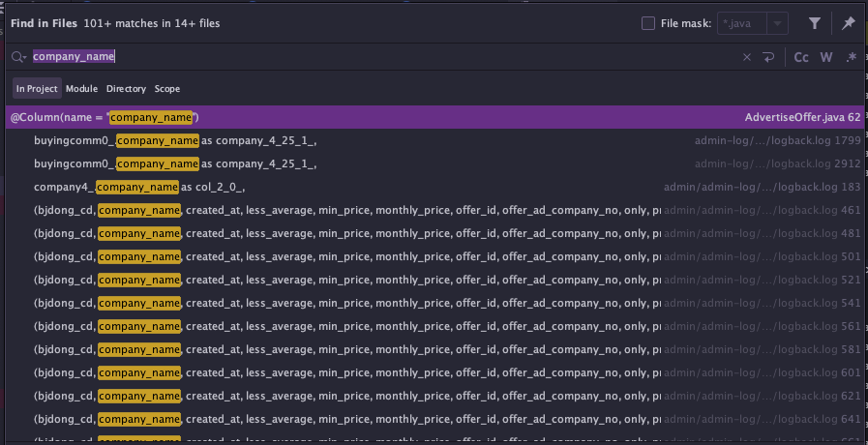Select bjdong_cd result at logback.log 641
This screenshot has height=445, width=868.
(x=434, y=420)
